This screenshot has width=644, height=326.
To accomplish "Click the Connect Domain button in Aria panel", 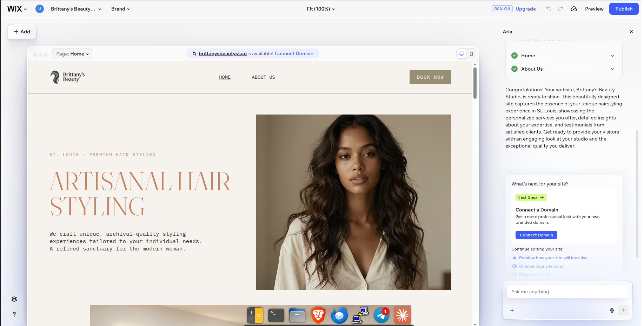I will point(536,235).
